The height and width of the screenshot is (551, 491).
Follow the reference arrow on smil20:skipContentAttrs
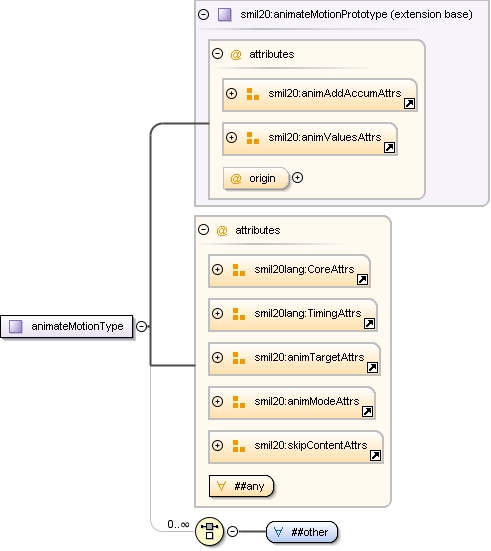(x=376, y=455)
